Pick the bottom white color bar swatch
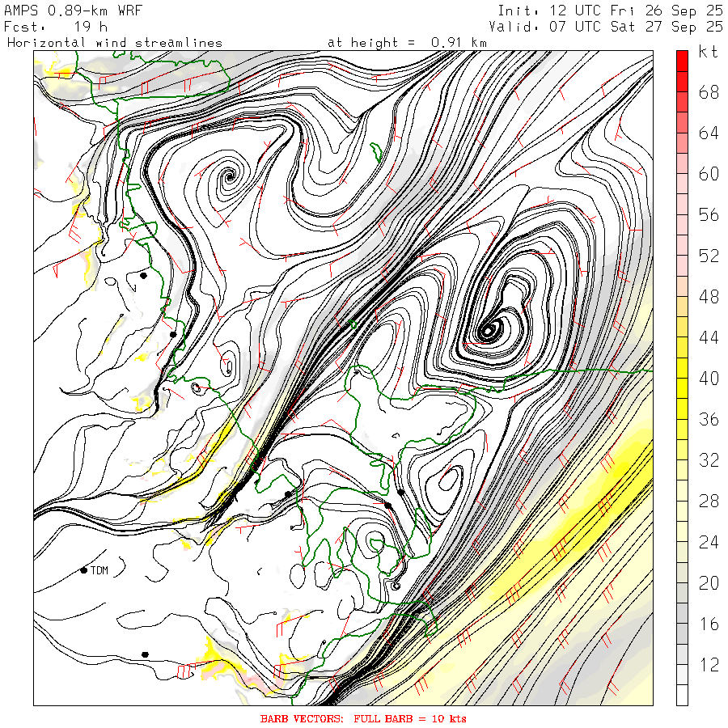Image resolution: width=728 pixels, height=728 pixels. click(682, 695)
